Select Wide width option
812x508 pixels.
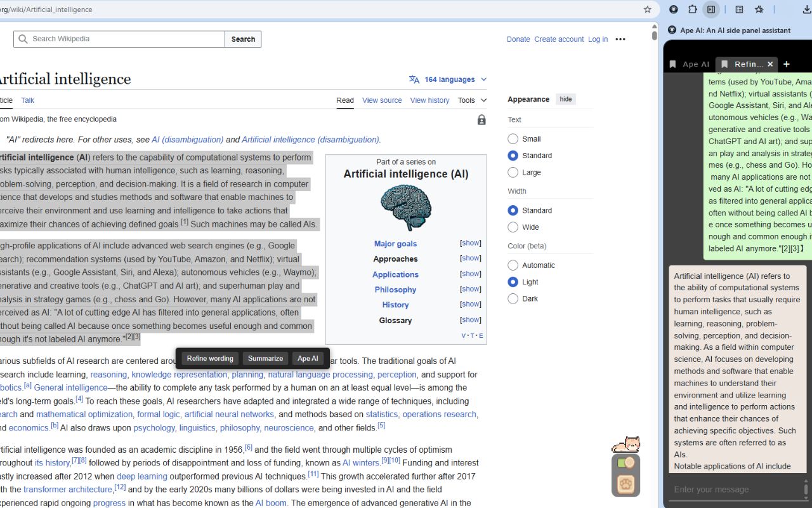tap(513, 227)
